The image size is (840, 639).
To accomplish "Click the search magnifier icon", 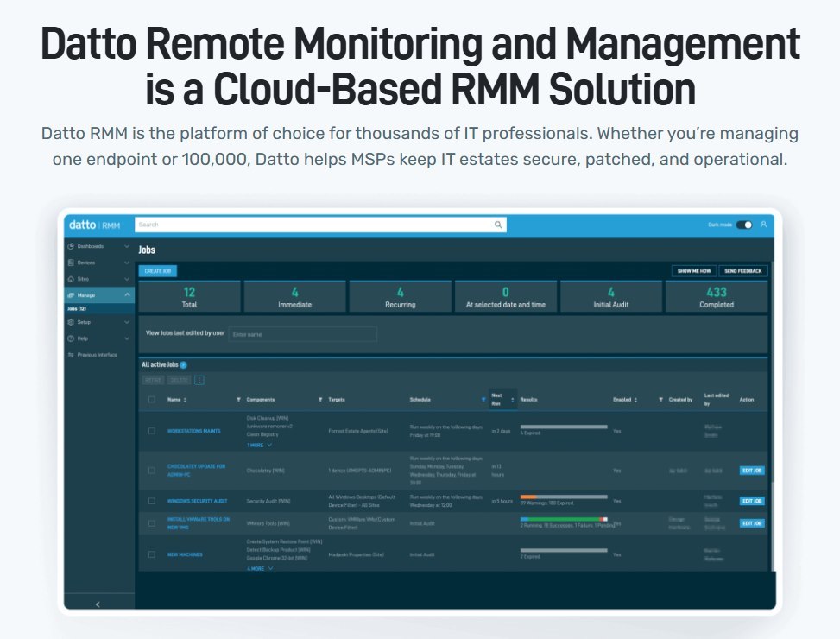I will pos(498,224).
